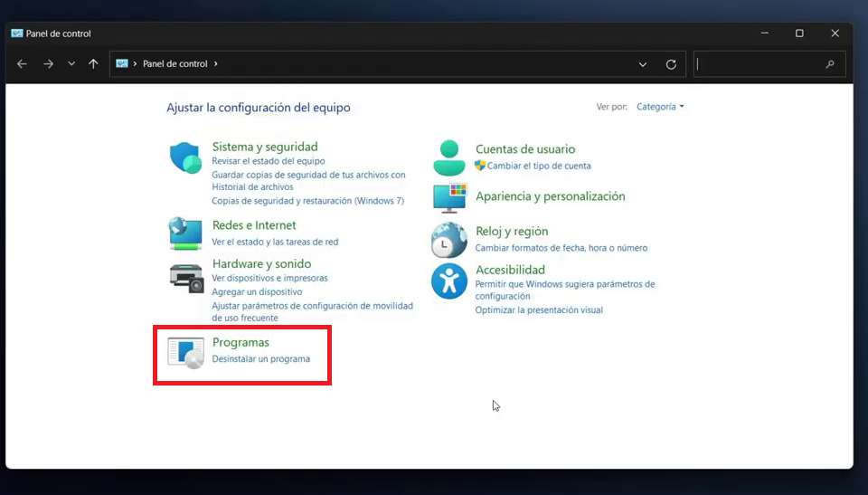Viewport: 868px width, 495px height.
Task: Maximize the Panel de control window
Action: click(x=799, y=33)
